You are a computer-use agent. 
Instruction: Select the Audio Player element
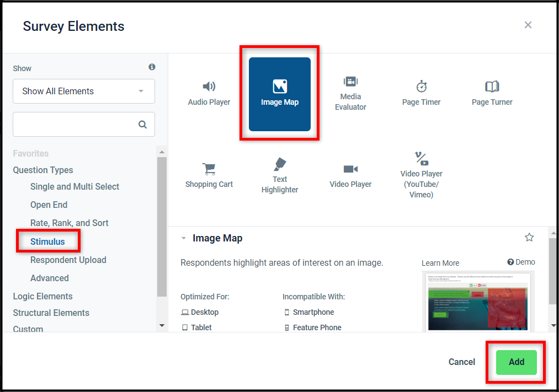209,94
